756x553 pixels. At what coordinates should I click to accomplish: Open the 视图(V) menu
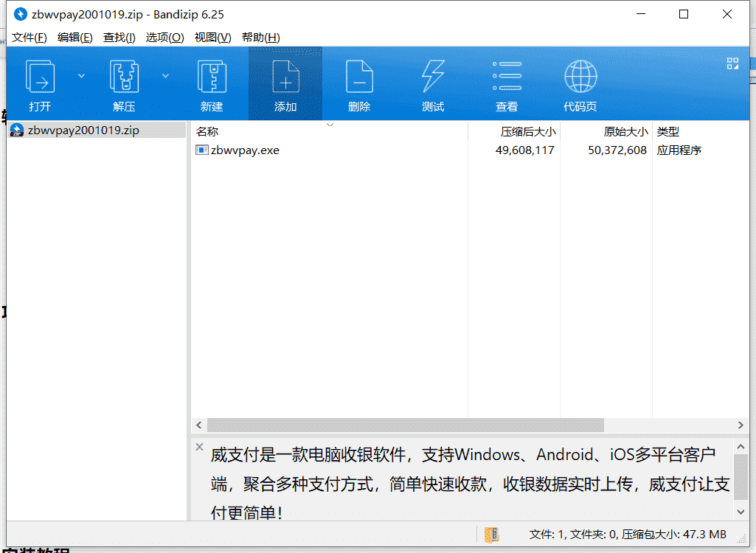212,37
